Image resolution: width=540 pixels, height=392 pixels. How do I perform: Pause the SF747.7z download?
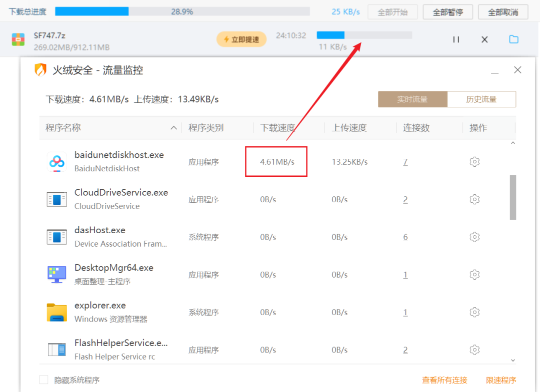456,39
